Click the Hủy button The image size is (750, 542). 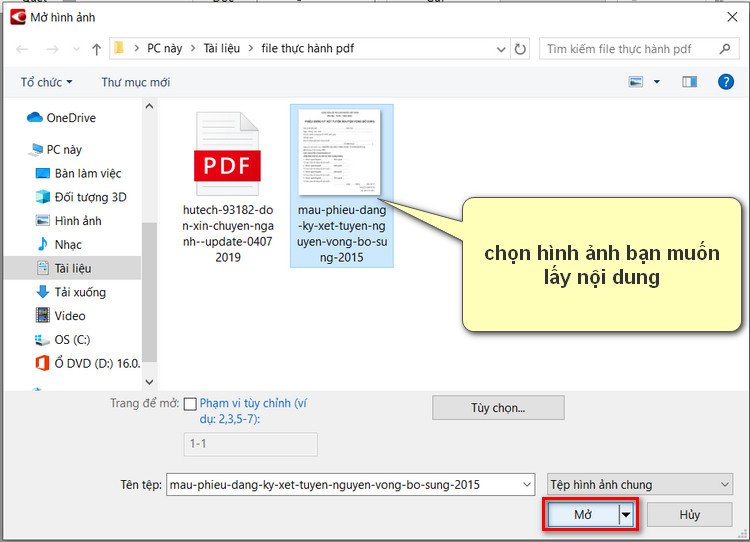689,515
